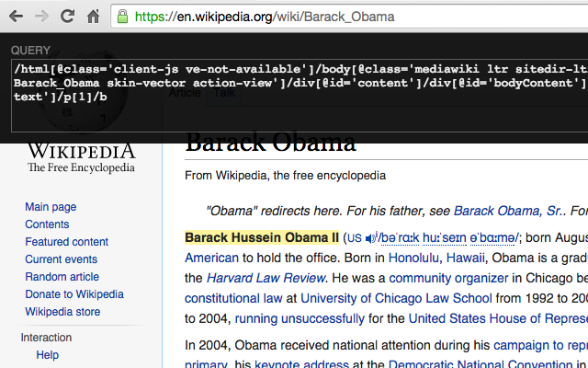
Task: Load a Random article
Action: [x=62, y=277]
